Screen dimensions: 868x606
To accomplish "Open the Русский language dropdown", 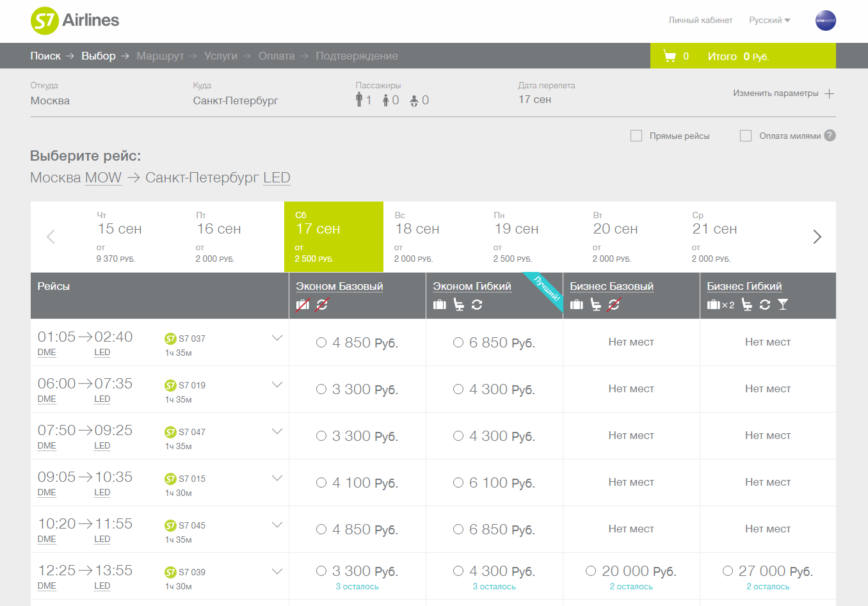I will click(x=769, y=20).
